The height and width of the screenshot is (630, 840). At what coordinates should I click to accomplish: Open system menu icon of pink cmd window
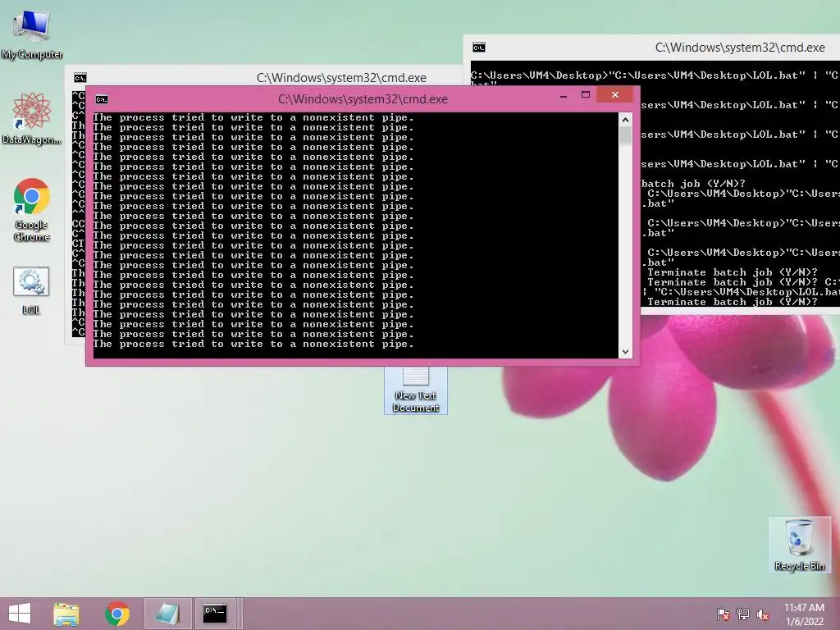pos(101,99)
